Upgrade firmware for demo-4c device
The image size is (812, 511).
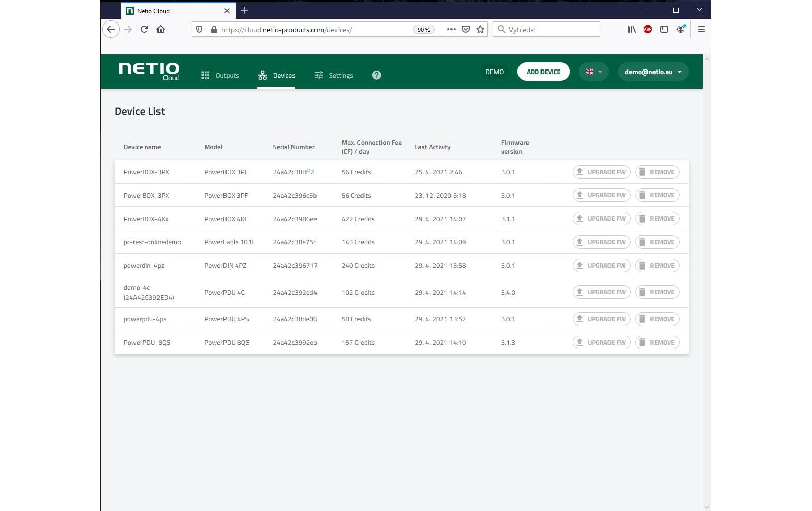tap(601, 292)
